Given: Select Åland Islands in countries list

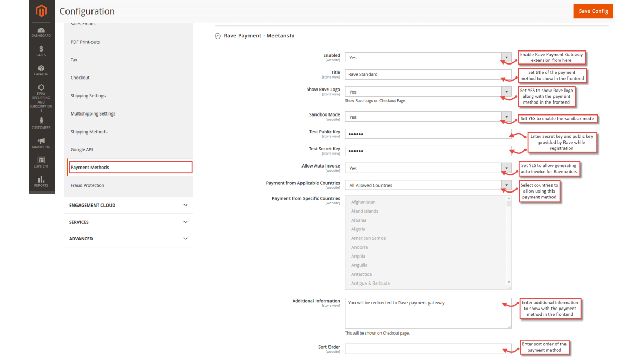Looking at the screenshot, I should coord(365,211).
